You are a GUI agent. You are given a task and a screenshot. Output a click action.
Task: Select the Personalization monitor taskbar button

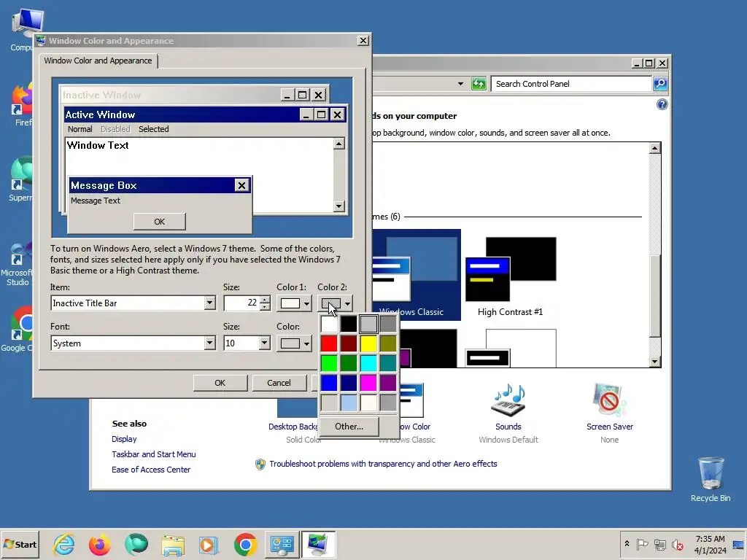(x=318, y=544)
